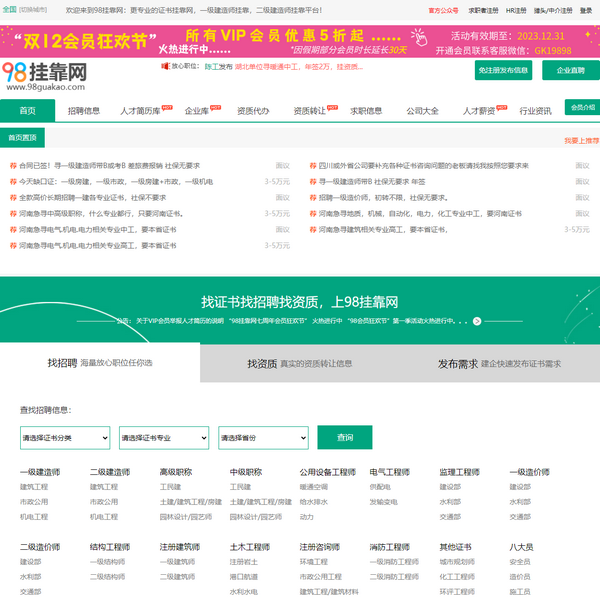600x600 pixels.
Task: Select the 发布需求 tab
Action: pos(500,363)
